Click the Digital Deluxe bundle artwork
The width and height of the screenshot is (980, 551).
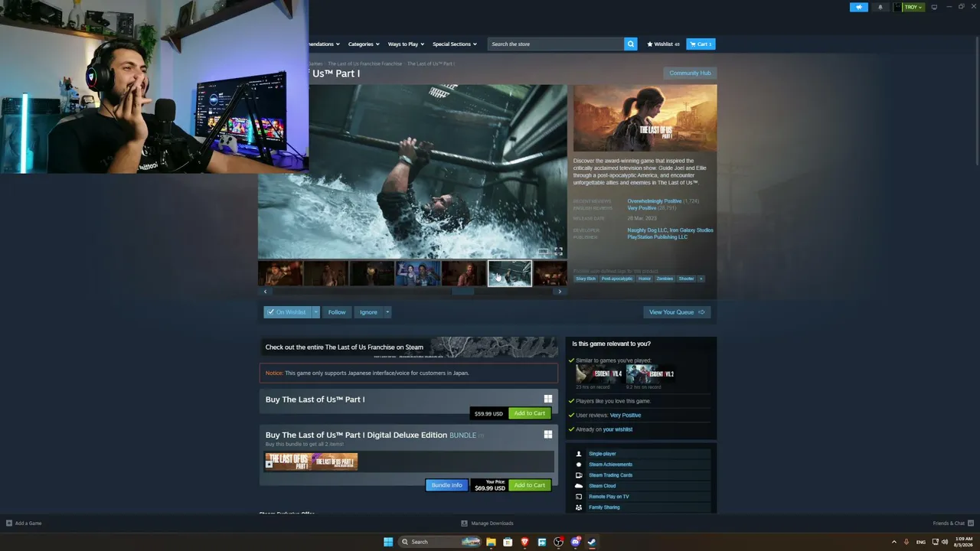(x=311, y=461)
